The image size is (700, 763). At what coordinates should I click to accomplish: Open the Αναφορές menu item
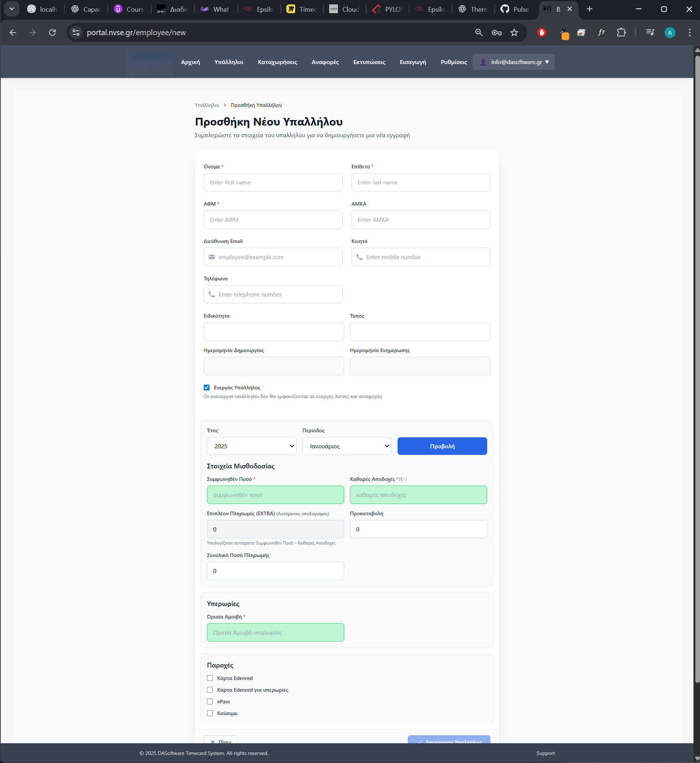click(x=325, y=62)
